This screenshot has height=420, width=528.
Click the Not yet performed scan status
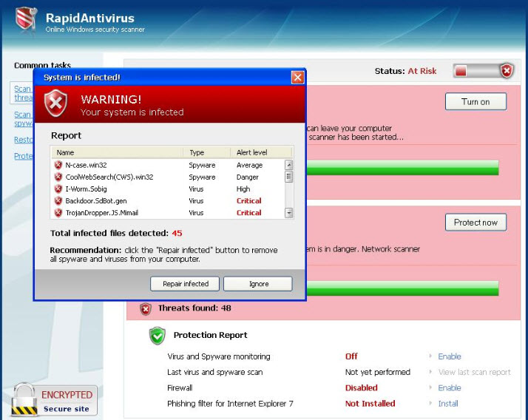pyautogui.click(x=378, y=372)
